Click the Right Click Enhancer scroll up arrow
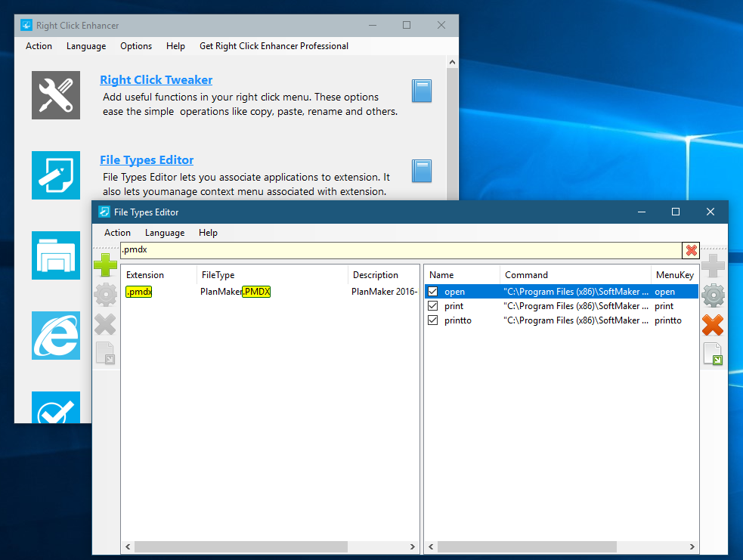The width and height of the screenshot is (743, 560). [x=453, y=62]
